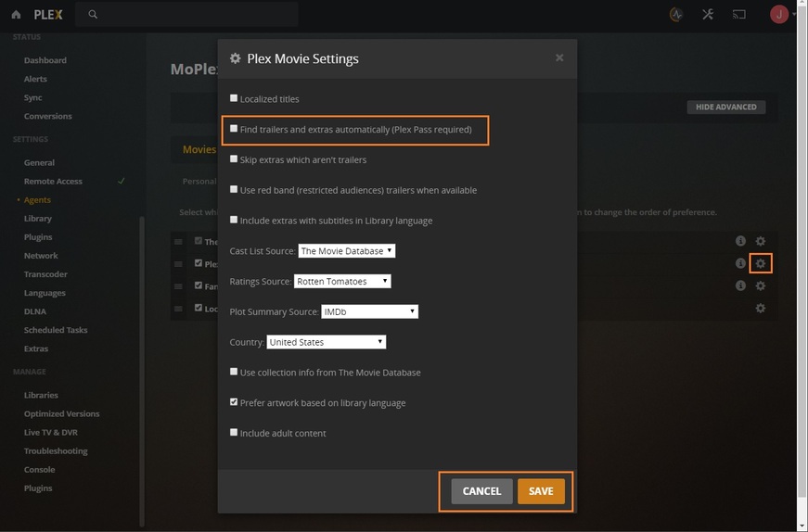The height and width of the screenshot is (532, 808).
Task: Enable Use collection info from The Movie Database
Action: coord(234,372)
